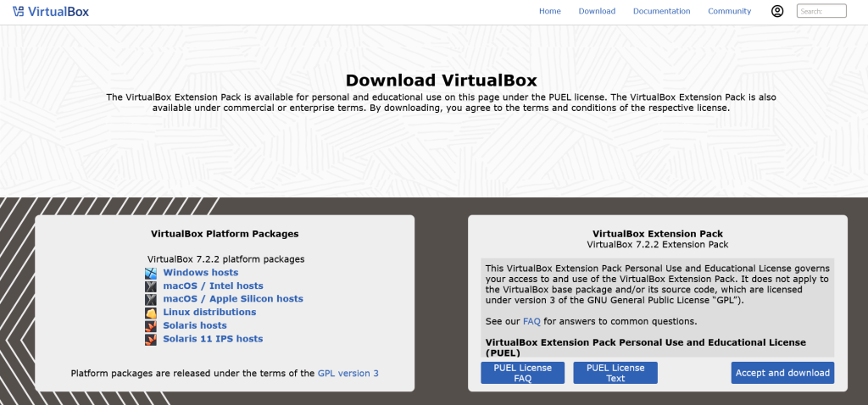
Task: Go to the Home navigation item
Action: [x=550, y=11]
